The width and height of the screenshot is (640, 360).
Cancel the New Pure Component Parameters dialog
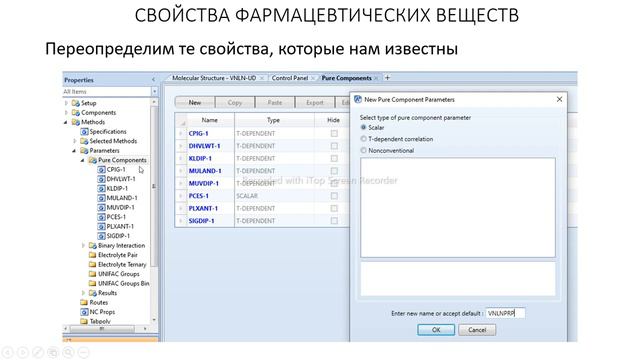coord(477,330)
